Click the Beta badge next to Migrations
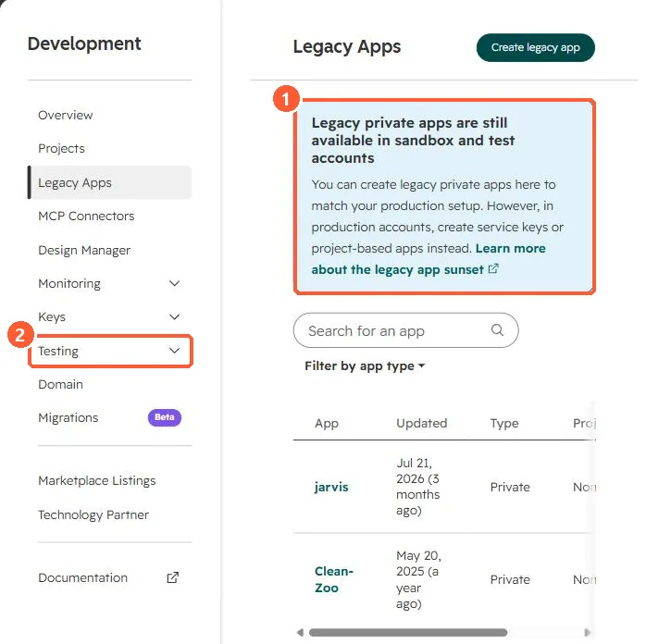This screenshot has height=644, width=646. tap(165, 417)
